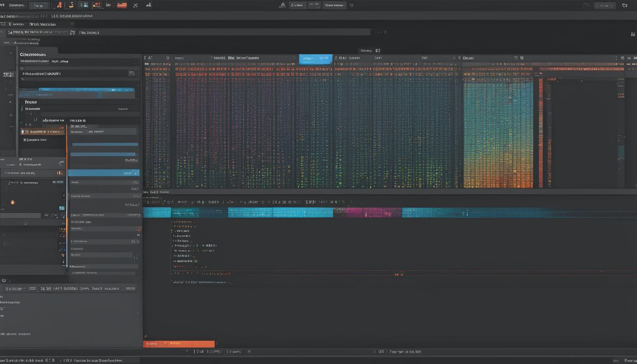Select the highlighted column header icon in the grid
This screenshot has width=637, height=364.
[316, 58]
